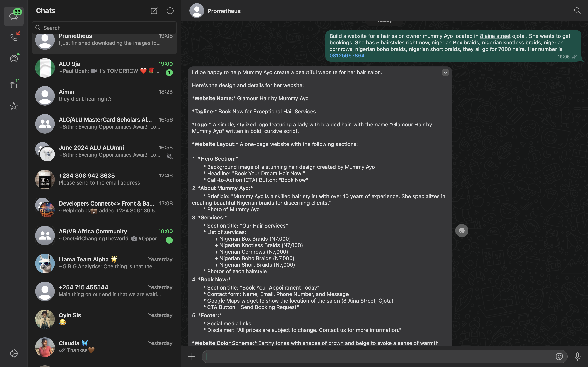Open the sticker and emoji picker
The height and width of the screenshot is (367, 588).
point(559,356)
